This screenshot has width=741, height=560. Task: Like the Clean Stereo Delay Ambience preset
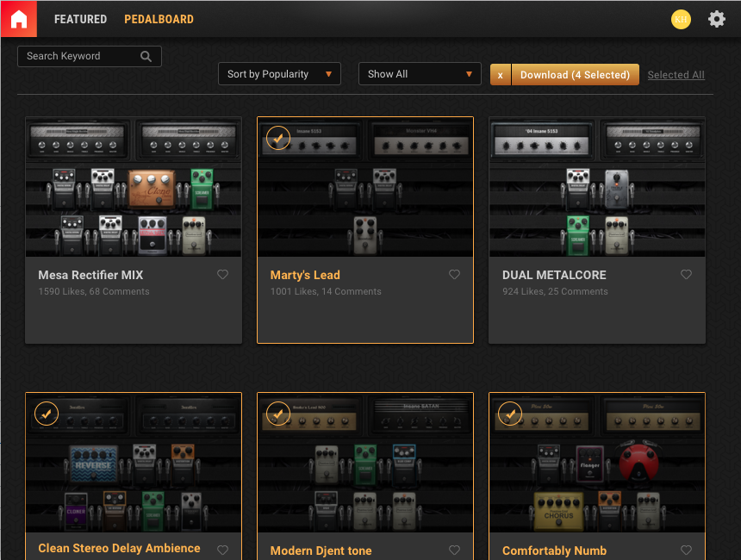point(222,550)
